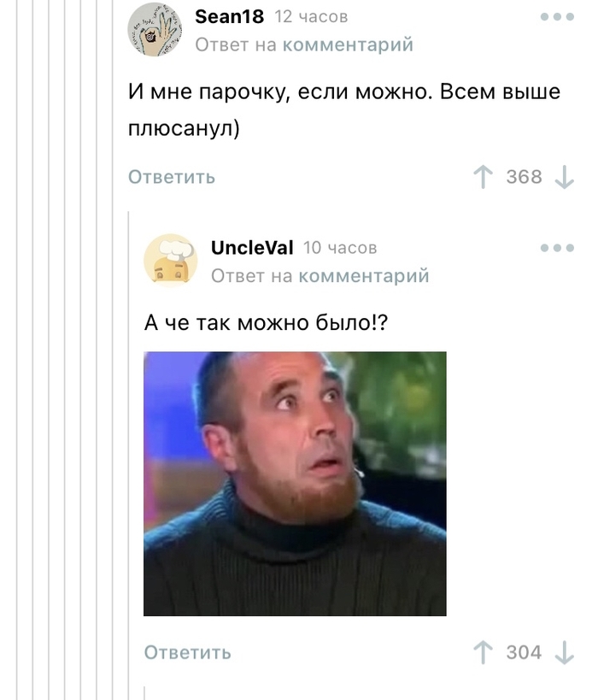
Task: Collapse UncleVal's branch via its side line
Action: [x=128, y=456]
